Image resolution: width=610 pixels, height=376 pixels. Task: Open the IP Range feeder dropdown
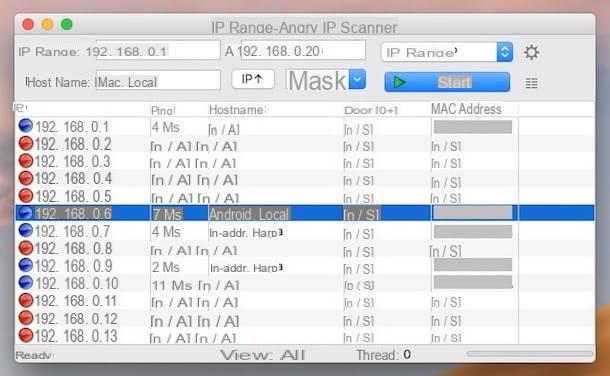point(447,52)
